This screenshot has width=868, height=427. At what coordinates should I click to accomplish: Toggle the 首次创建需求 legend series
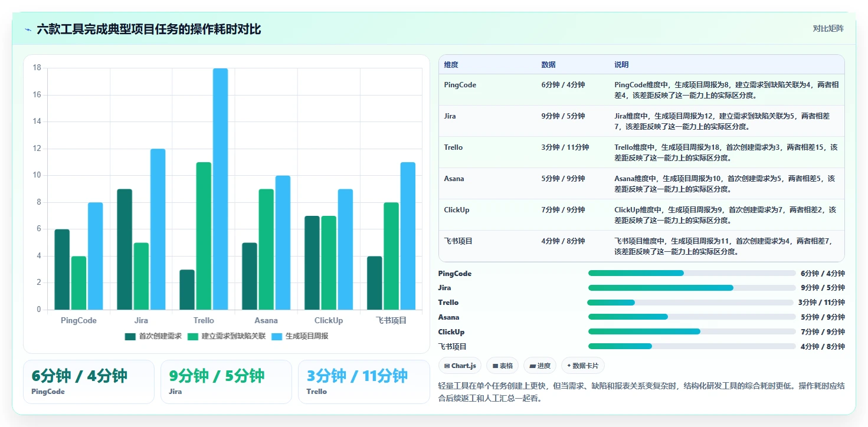point(153,336)
